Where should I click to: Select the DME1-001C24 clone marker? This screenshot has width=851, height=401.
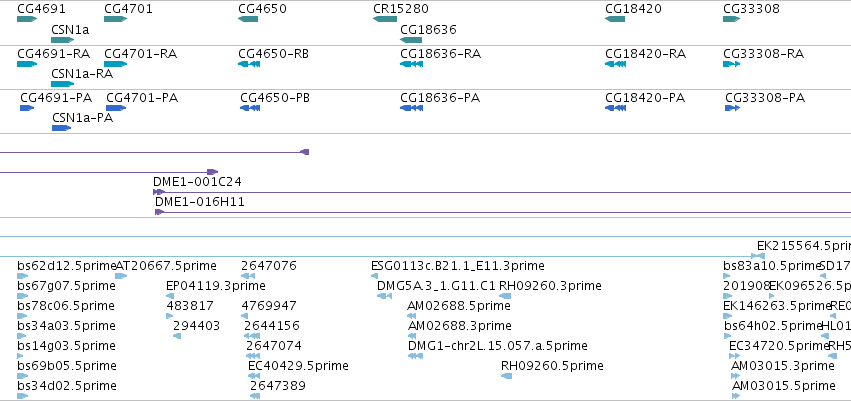[159, 192]
